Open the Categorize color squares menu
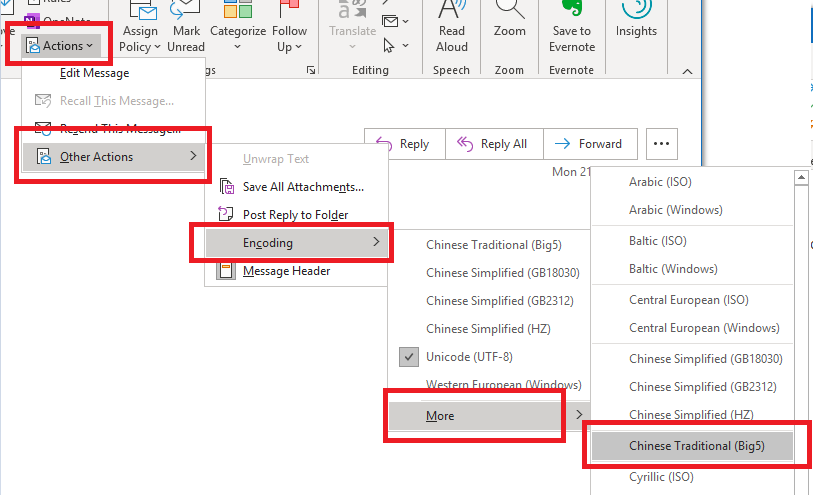The image size is (813, 495). (x=238, y=9)
